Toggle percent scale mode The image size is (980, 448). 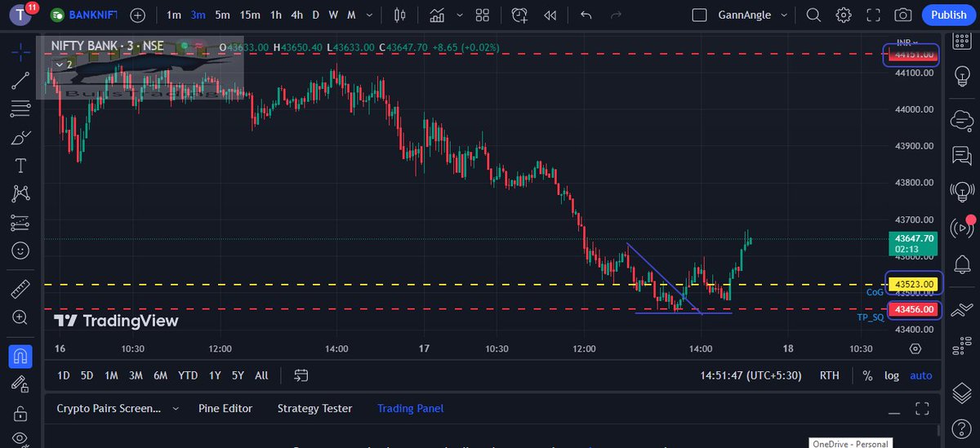pos(867,375)
